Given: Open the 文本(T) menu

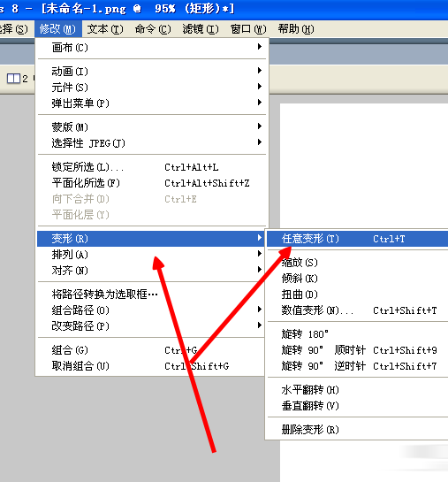Looking at the screenshot, I should tap(105, 29).
